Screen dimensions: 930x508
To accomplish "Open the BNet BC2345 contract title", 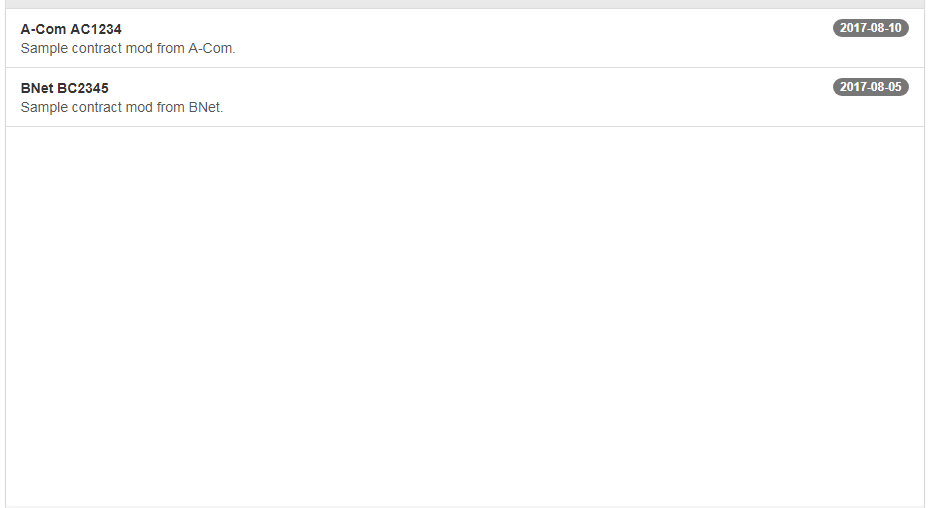I will [64, 88].
